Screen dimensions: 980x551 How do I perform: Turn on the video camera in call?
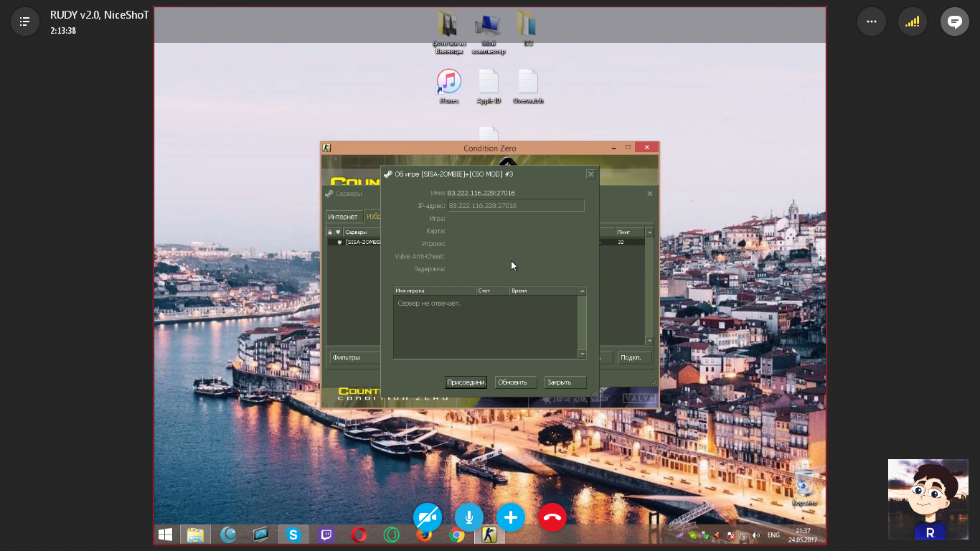pos(428,517)
